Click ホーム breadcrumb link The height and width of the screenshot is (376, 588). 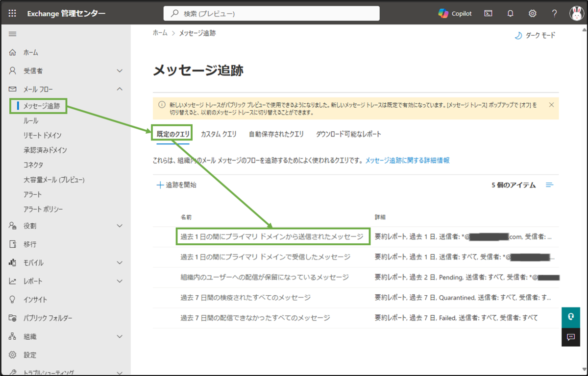(x=160, y=33)
